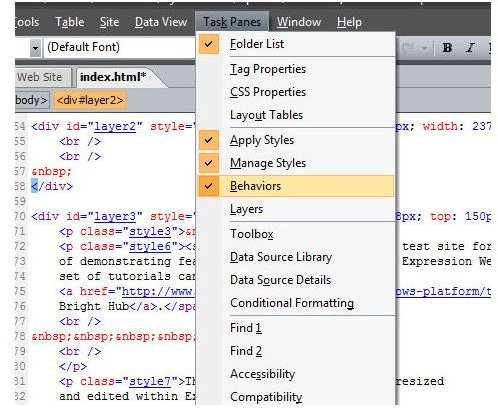This screenshot has height=417, width=498.
Task: Select the index.html document tab
Action: [113, 77]
